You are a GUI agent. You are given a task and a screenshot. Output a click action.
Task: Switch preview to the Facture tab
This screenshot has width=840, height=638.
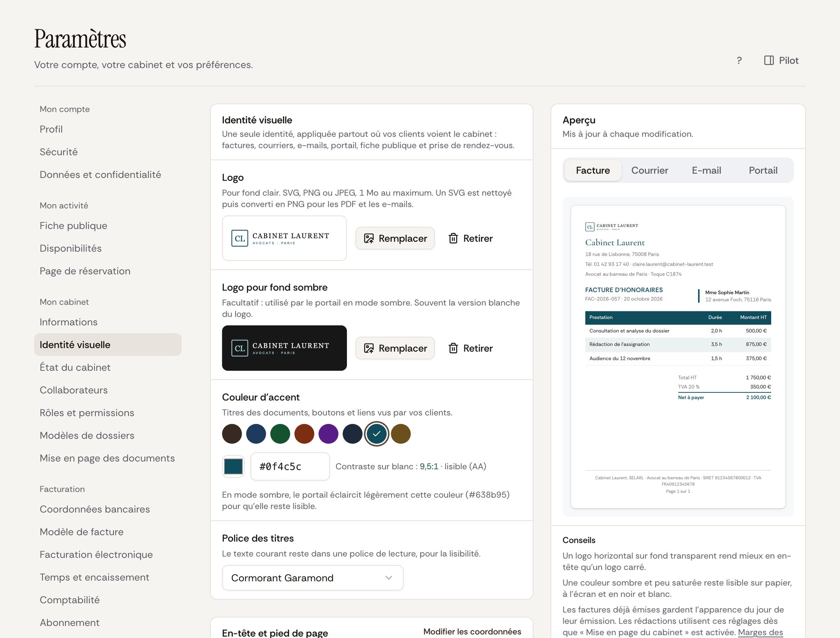point(593,170)
